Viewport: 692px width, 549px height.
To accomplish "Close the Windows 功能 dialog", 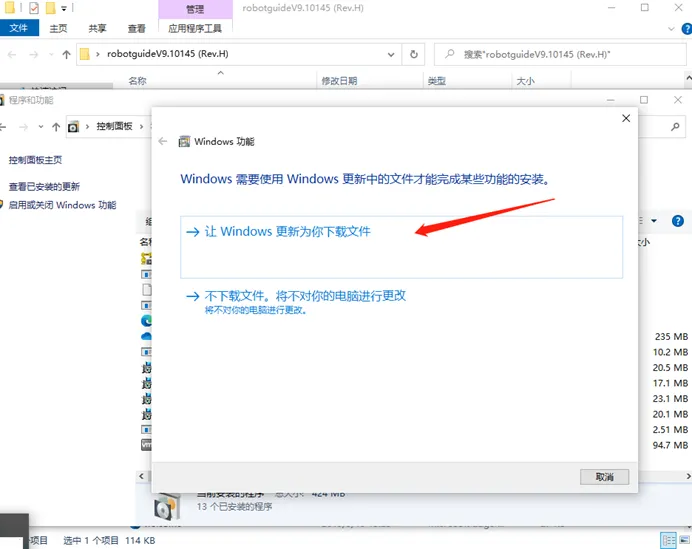I will tap(626, 118).
